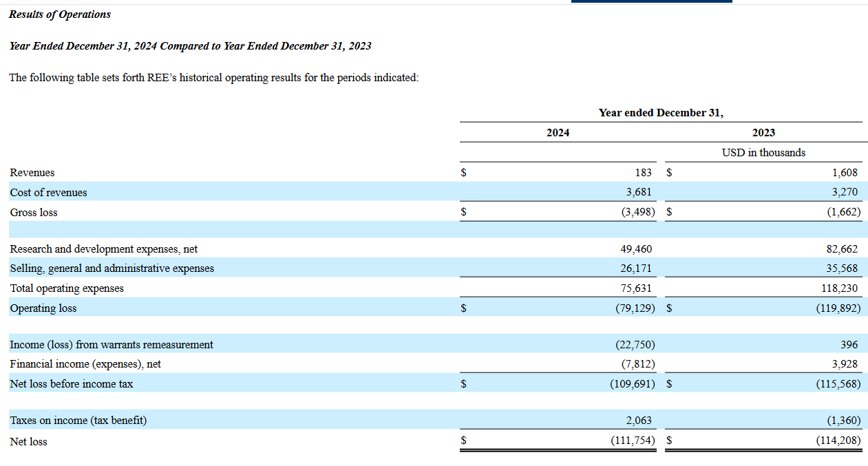
Task: Select the 2024 taxes on income value 2,063
Action: (637, 421)
